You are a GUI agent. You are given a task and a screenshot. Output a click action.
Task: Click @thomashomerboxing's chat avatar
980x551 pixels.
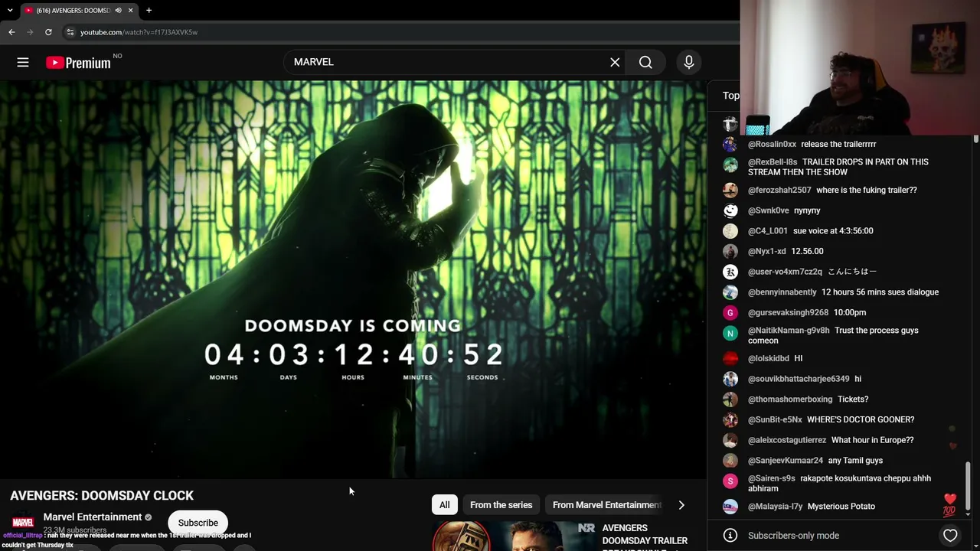coord(730,399)
